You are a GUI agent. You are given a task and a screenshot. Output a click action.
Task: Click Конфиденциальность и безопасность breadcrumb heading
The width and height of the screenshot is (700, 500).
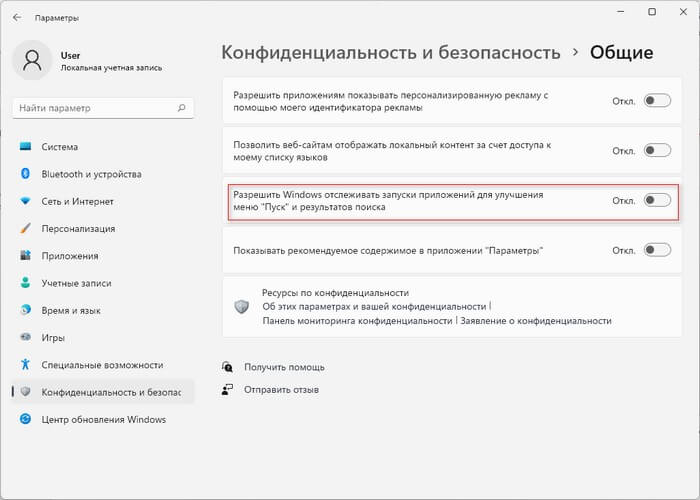(x=391, y=52)
